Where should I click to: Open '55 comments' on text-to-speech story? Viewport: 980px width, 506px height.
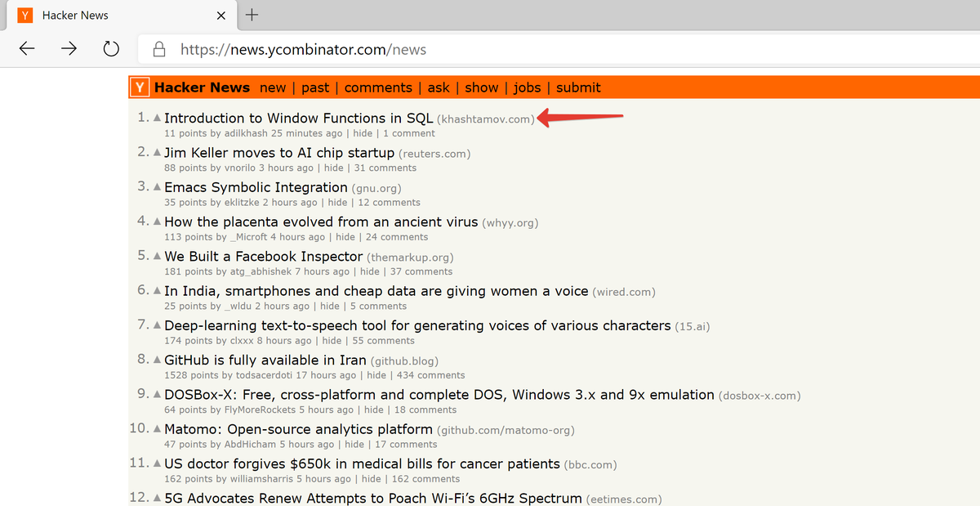pyautogui.click(x=383, y=340)
